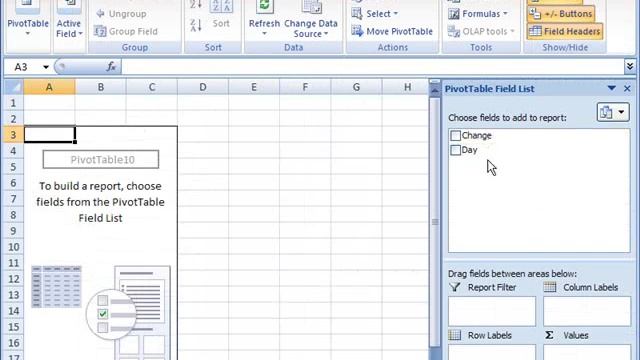This screenshot has height=360, width=640.
Task: Open PivotTable Field List pane options arrow
Action: click(x=611, y=88)
